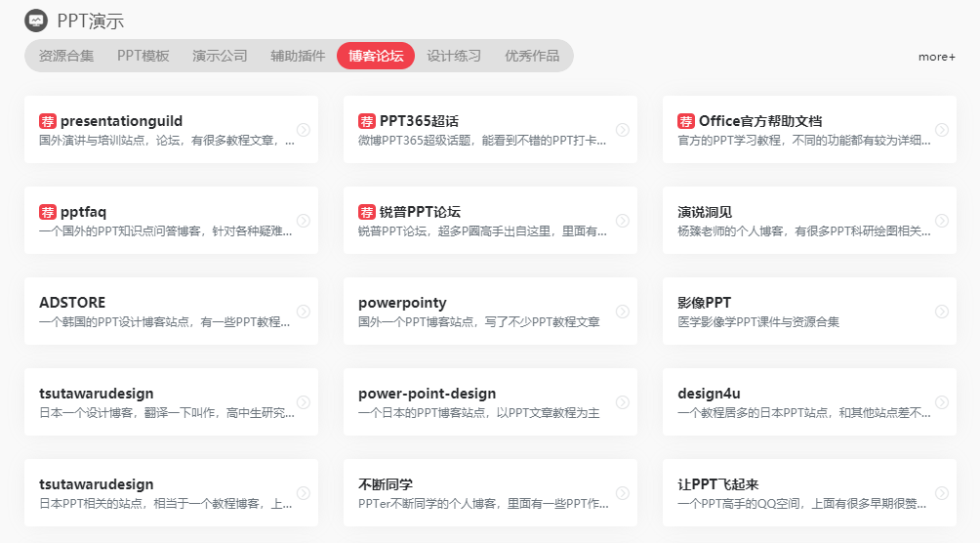
Task: Open the power-point-design link
Action: point(427,394)
